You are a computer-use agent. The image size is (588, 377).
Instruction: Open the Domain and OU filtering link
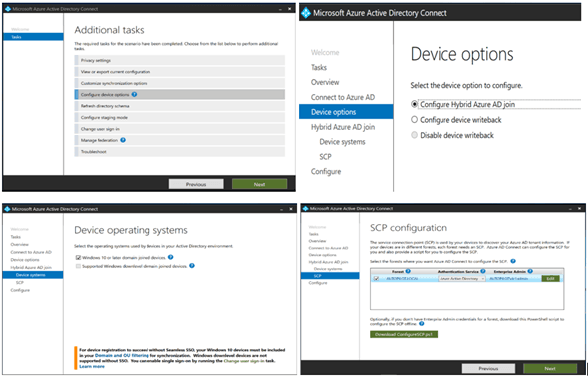(x=122, y=355)
